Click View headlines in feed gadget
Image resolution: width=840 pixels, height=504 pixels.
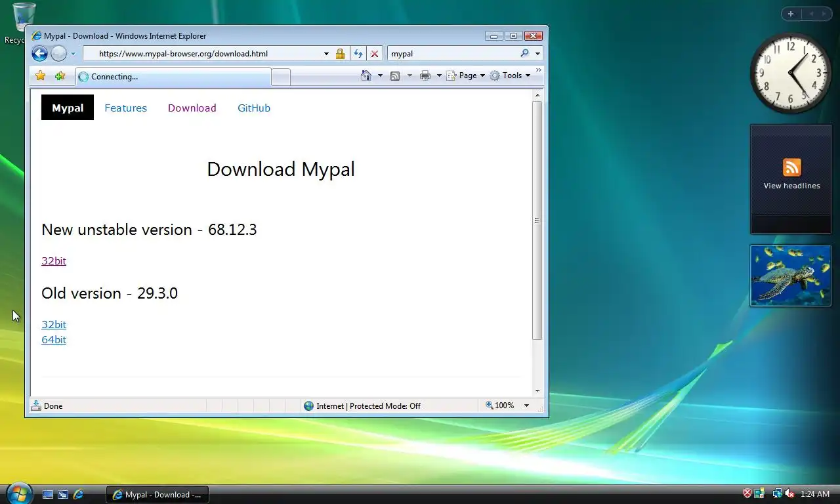791,186
